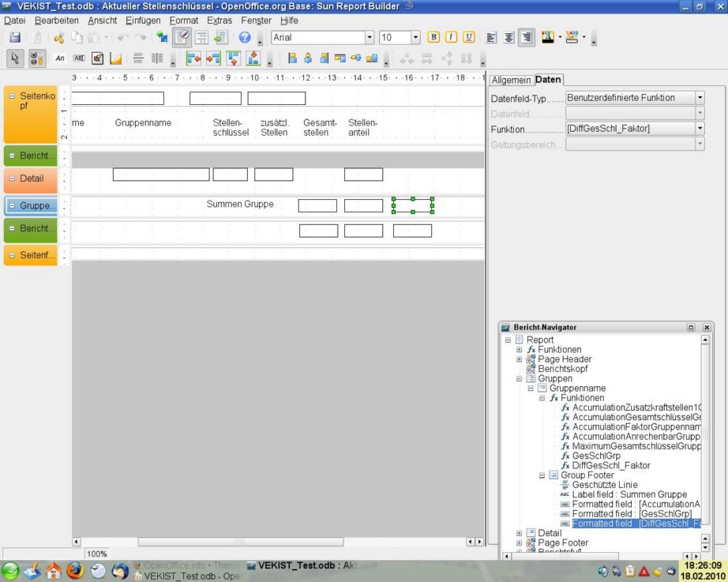Open the Format menu

[x=183, y=21]
